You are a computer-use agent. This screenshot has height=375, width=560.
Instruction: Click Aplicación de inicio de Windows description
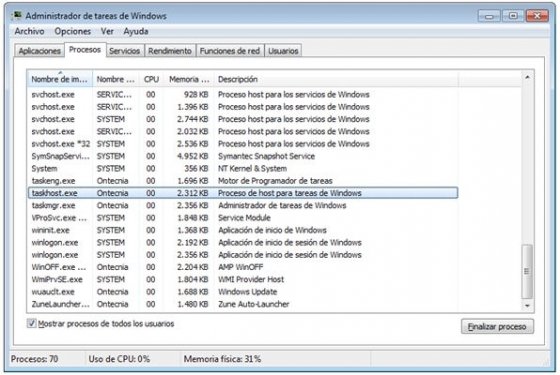(272, 230)
